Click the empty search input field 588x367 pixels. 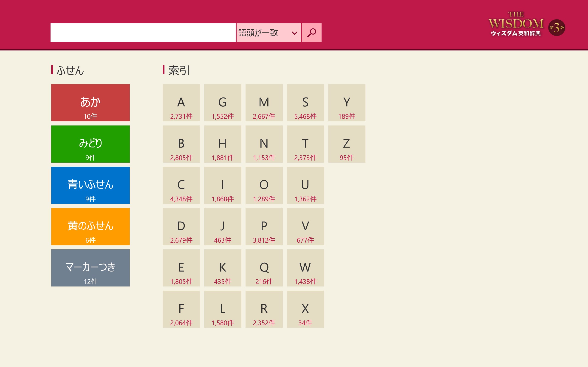click(x=143, y=33)
